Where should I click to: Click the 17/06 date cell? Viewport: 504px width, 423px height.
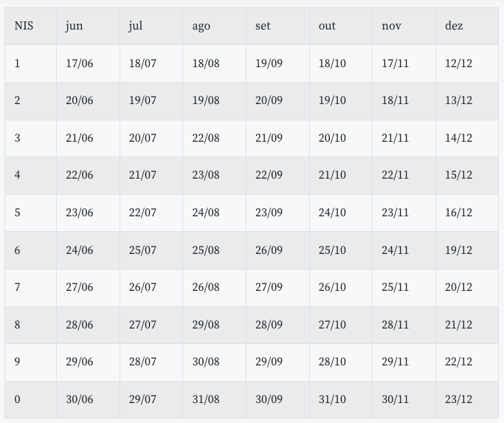click(x=80, y=63)
